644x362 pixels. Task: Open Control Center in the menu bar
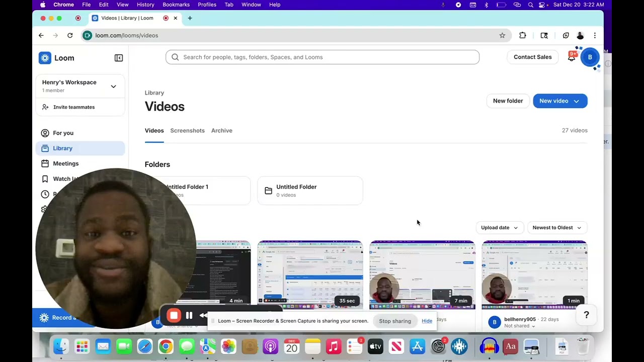click(542, 5)
